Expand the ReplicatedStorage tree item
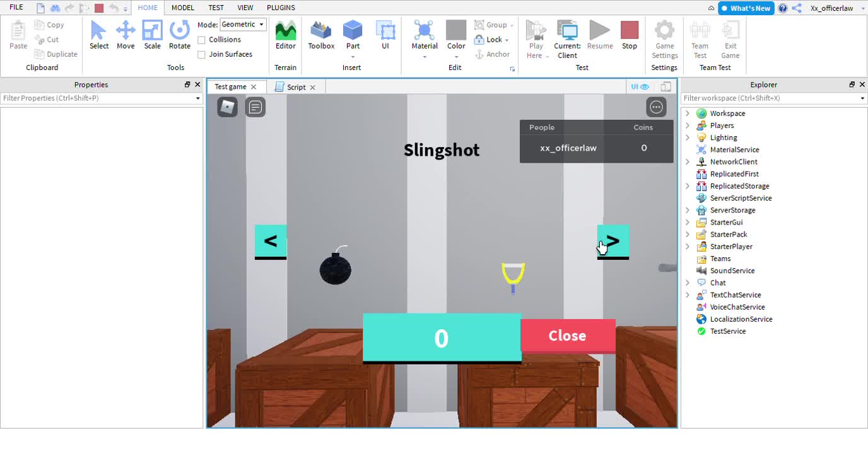Viewport: 868px width, 449px height. [687, 186]
